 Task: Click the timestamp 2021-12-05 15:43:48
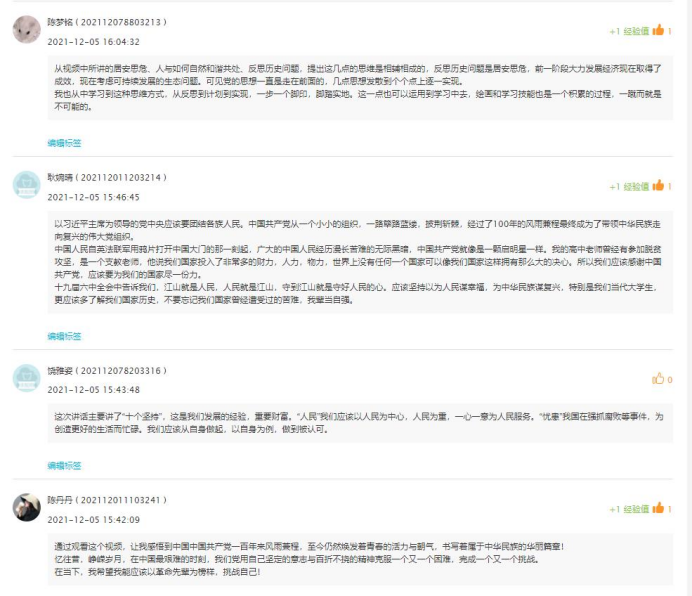[x=94, y=389]
